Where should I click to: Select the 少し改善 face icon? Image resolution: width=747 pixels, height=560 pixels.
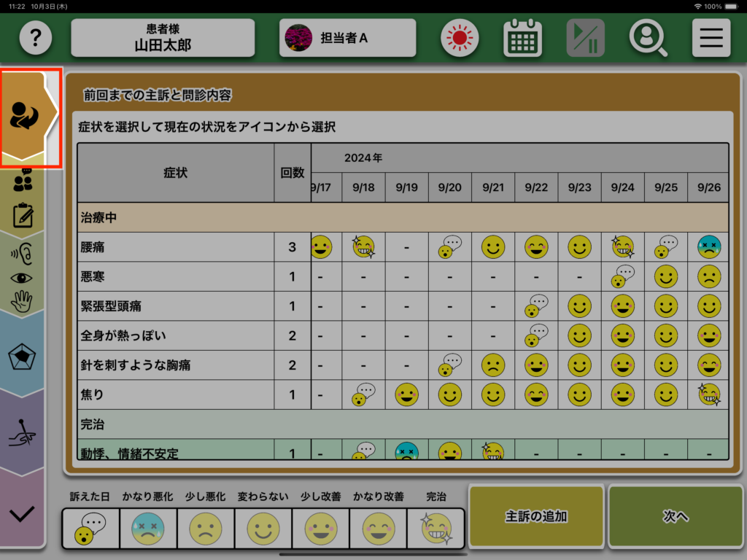tap(321, 529)
